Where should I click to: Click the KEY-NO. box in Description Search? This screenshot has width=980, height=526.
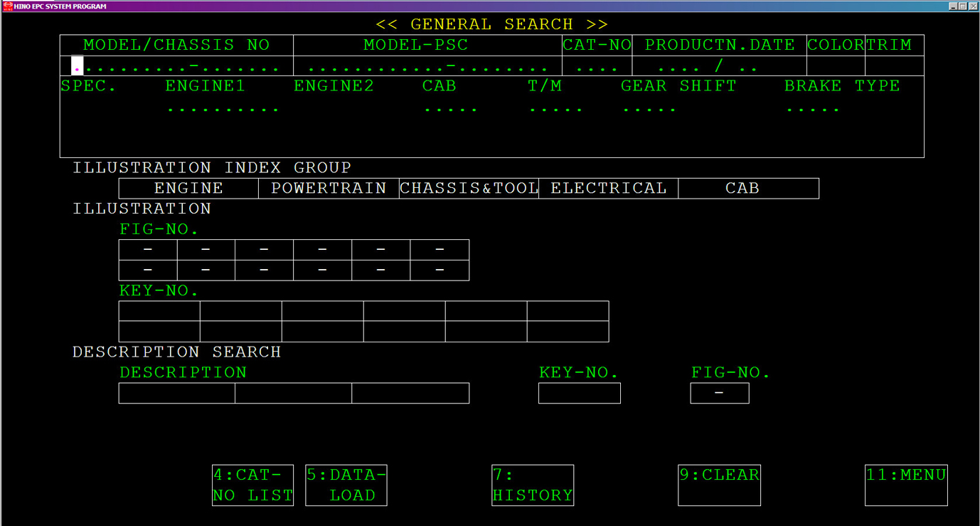(x=579, y=393)
